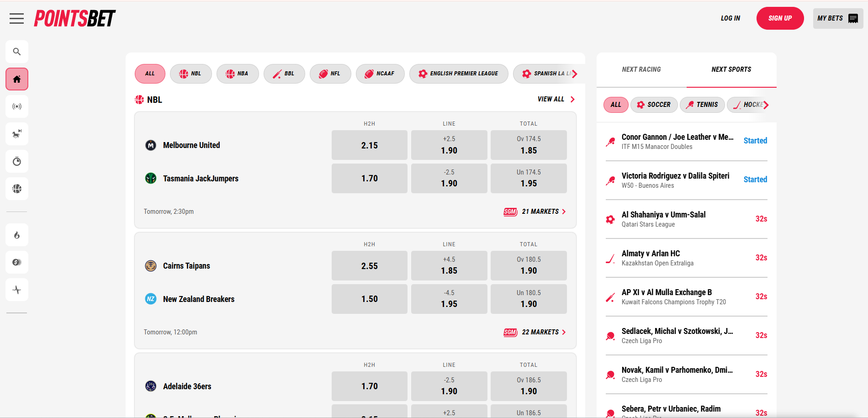This screenshot has height=418, width=868.
Task: Click the SGM badge beside 21 Markets
Action: tap(510, 212)
